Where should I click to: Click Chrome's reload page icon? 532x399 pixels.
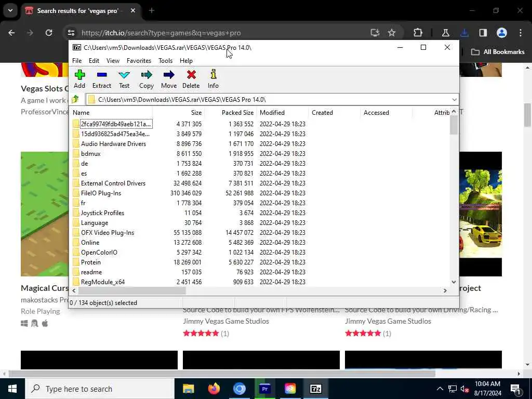point(49,33)
